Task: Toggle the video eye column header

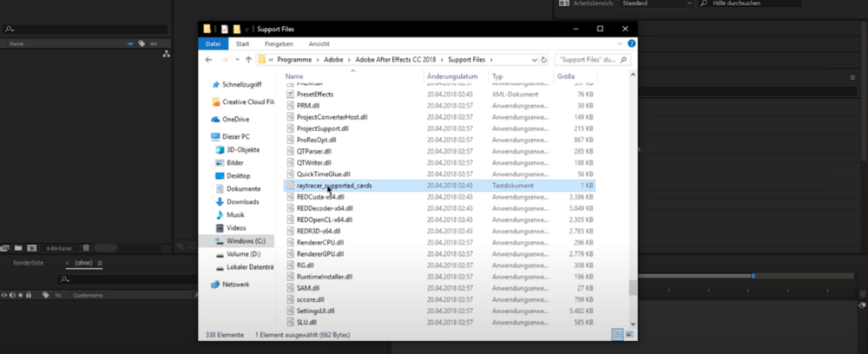Action: click(4, 295)
